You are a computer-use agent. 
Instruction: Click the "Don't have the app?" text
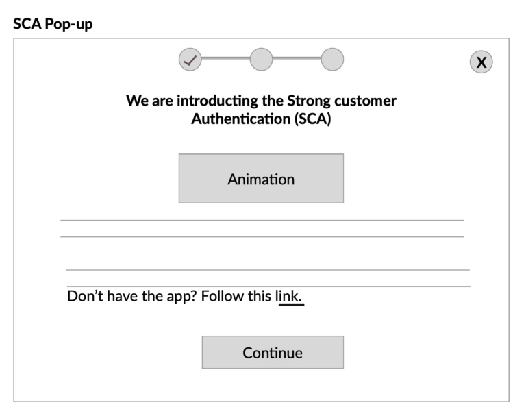pyautogui.click(x=132, y=297)
